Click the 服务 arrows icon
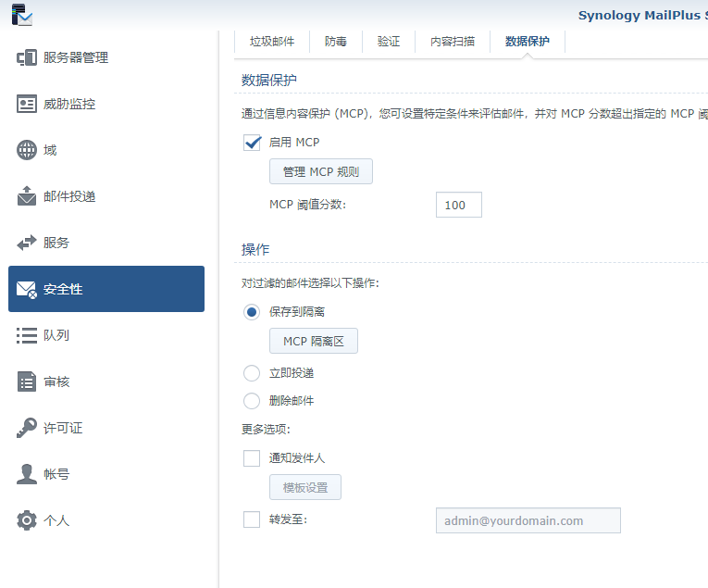Viewport: 708px width, 588px height. tap(27, 243)
